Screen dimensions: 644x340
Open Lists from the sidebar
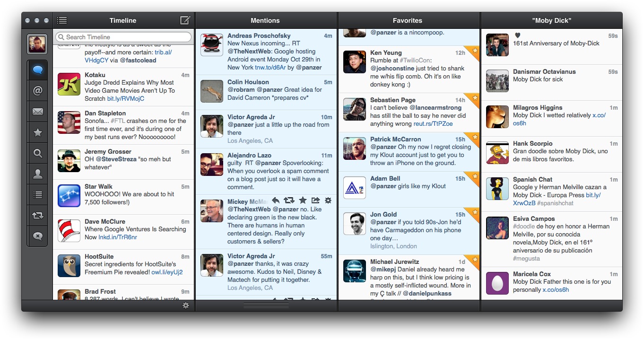point(38,194)
